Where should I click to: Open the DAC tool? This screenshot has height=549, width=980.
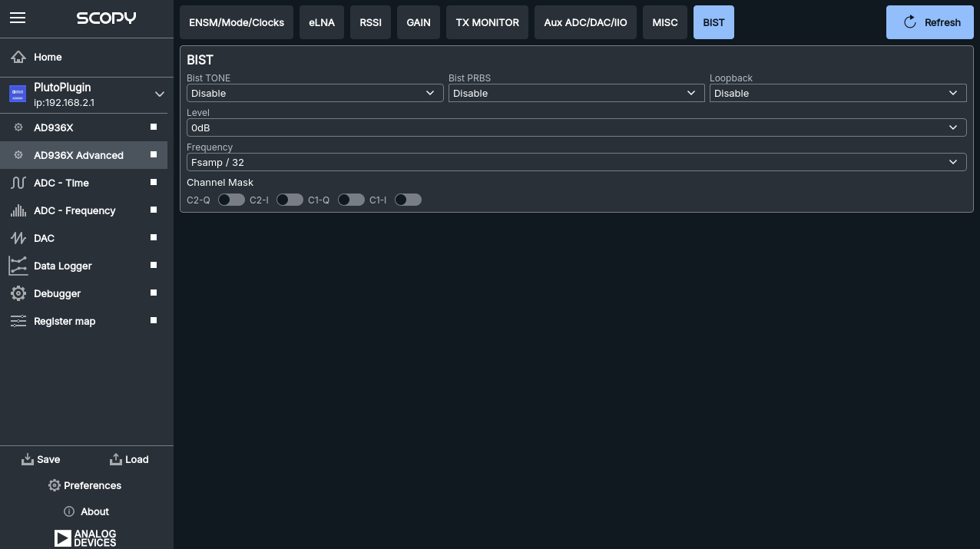tap(84, 238)
